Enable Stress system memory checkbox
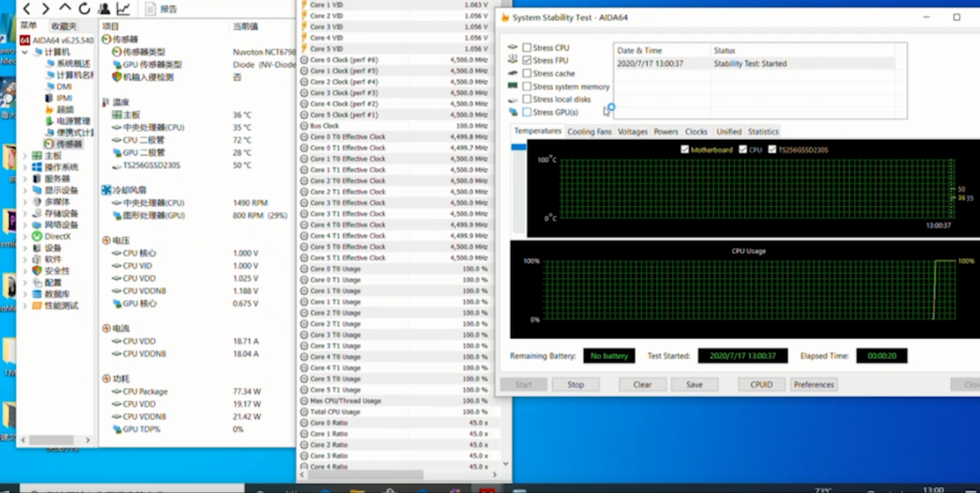Viewport: 980px width, 493px height. [527, 86]
